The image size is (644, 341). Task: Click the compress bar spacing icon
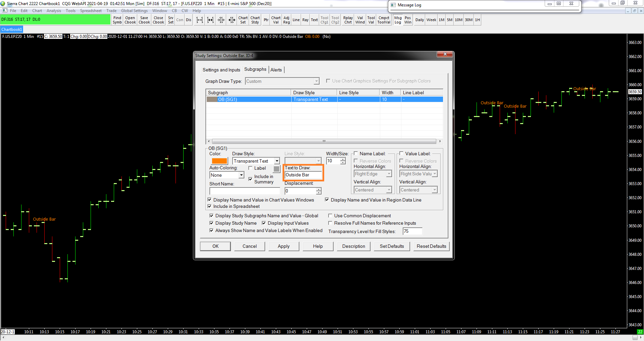point(221,20)
